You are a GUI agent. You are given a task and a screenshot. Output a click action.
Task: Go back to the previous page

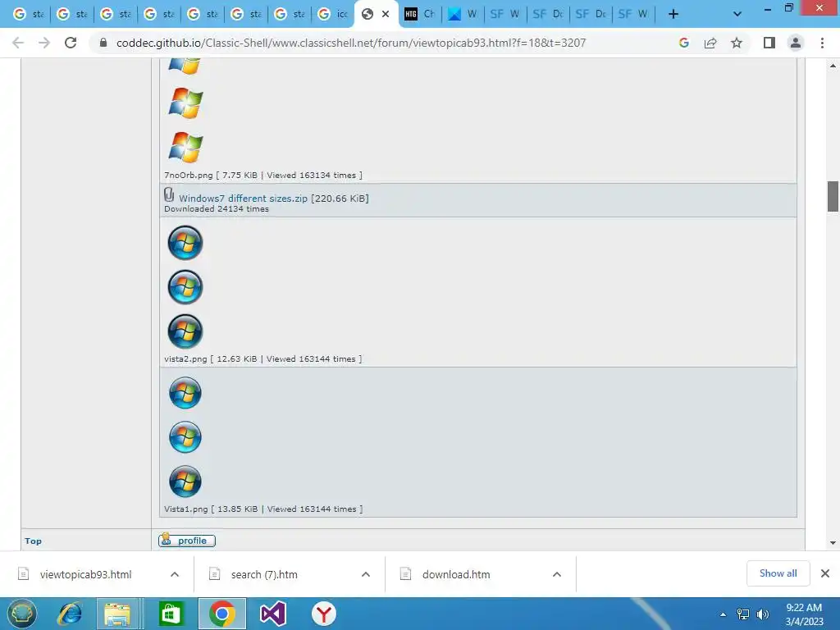pyautogui.click(x=18, y=43)
